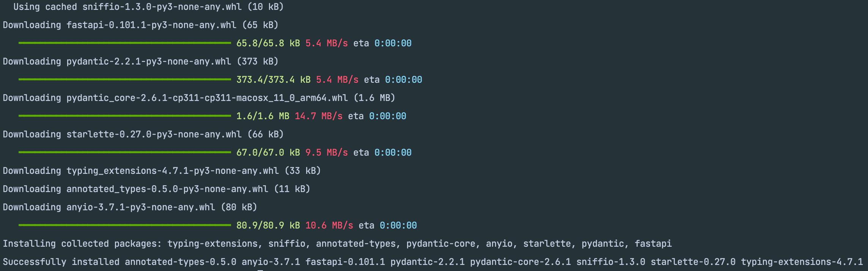
Task: Click 'Downloading starlette-0.27.0' line text
Action: [143, 134]
